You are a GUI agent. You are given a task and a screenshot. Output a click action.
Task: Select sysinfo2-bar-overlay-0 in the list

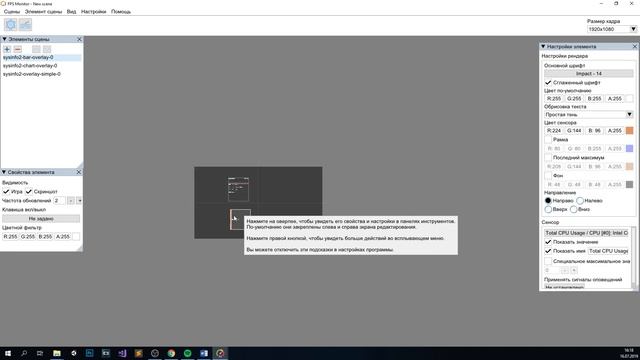41,58
